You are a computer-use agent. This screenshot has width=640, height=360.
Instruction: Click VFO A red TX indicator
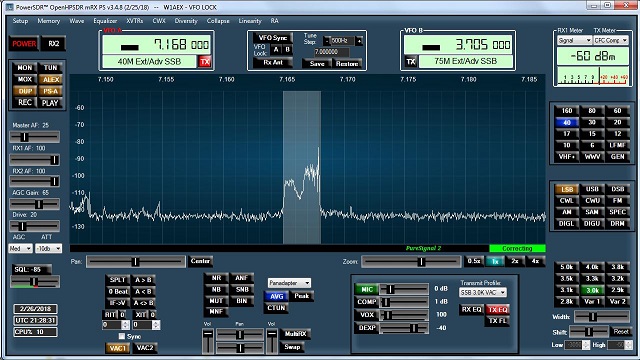[x=205, y=62]
